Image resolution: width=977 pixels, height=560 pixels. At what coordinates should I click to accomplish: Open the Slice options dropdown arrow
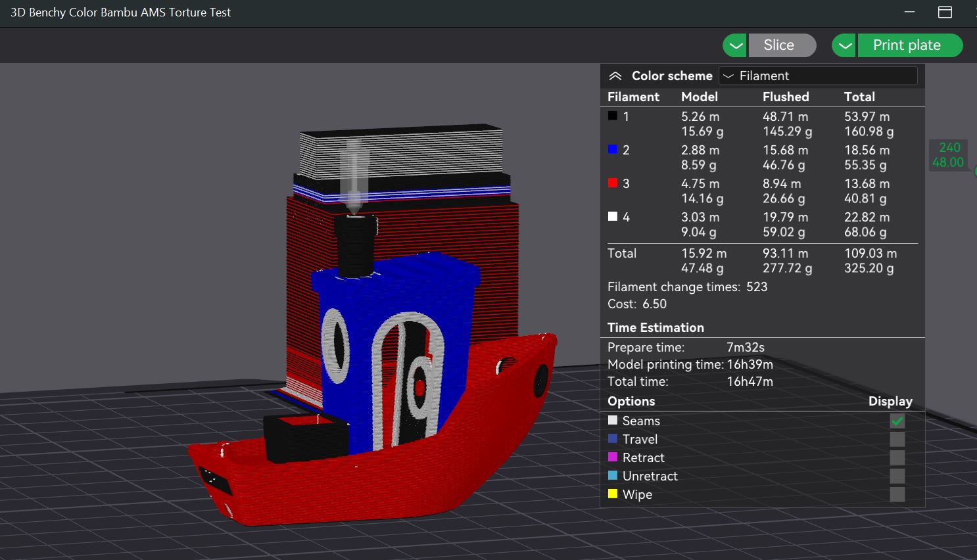(x=734, y=45)
